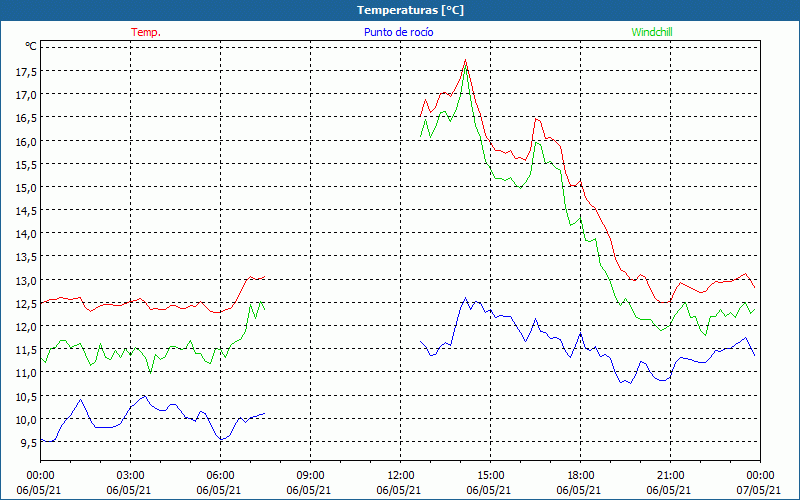This screenshot has height=500, width=800.
Task: Click the 06/05/21 date under 12:00
Action: coord(399,490)
